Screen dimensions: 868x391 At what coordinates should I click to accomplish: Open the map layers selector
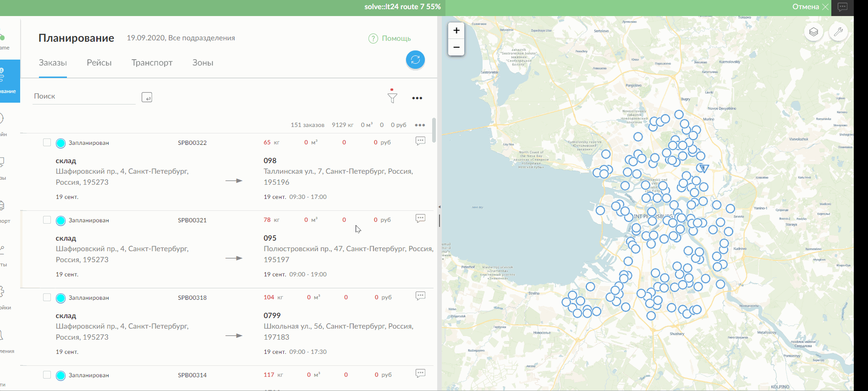point(813,32)
